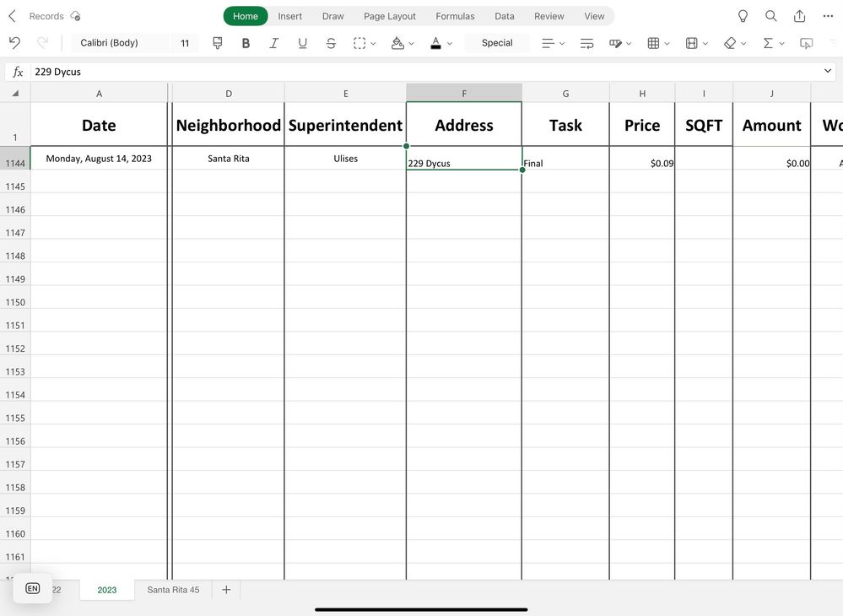Click the AutoSum sigma icon
Screen dimensions: 843x616
[x=768, y=43]
